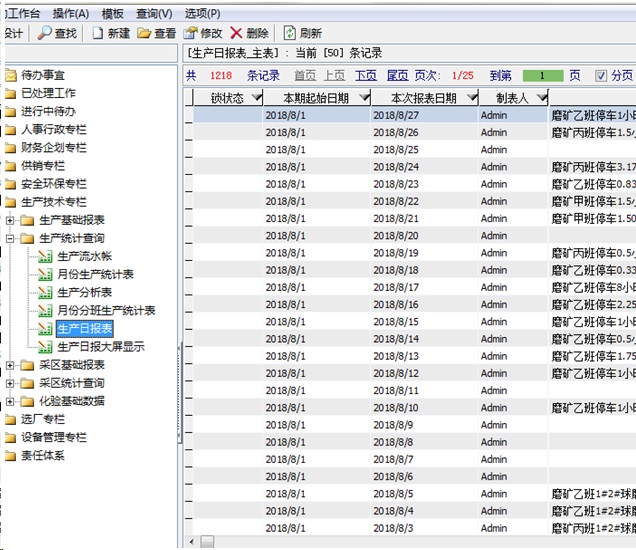636x550 pixels.
Task: Expand the 生产基础报表 tree node
Action: coord(11,220)
